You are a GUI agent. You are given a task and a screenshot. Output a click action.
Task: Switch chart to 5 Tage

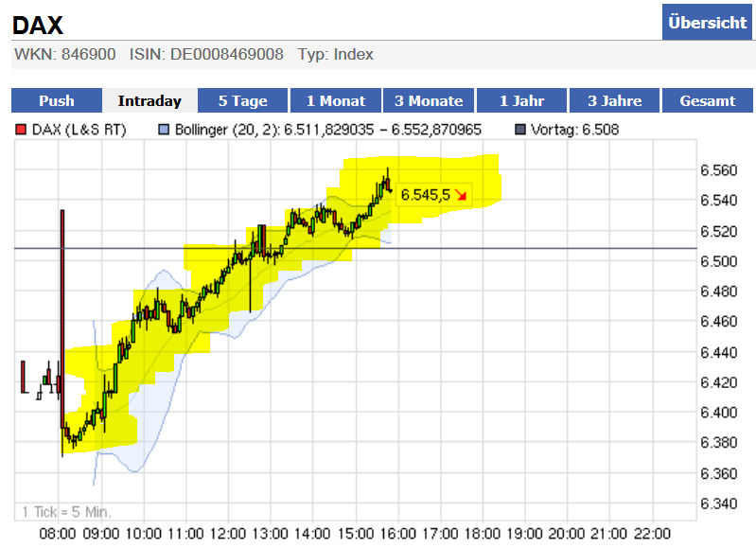click(x=242, y=101)
